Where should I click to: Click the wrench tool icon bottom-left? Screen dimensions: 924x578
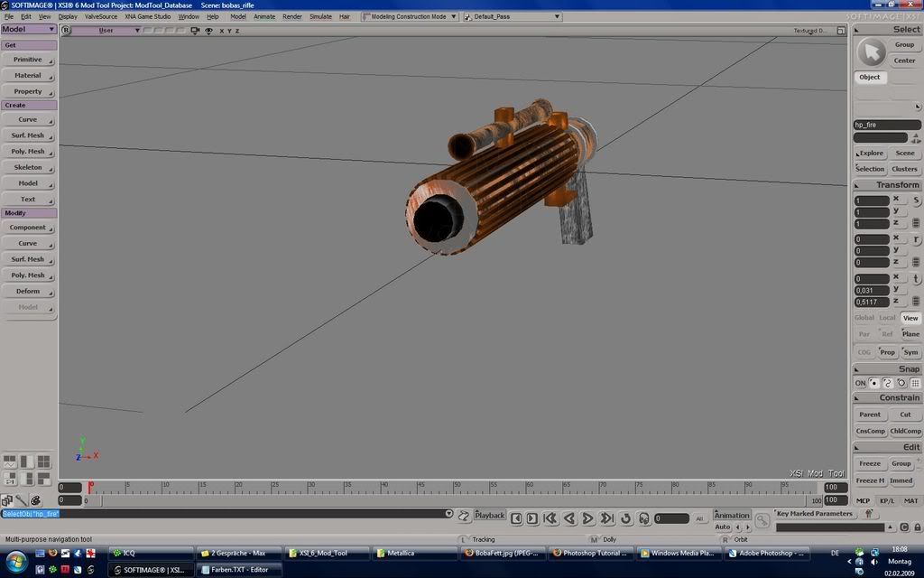[22, 501]
